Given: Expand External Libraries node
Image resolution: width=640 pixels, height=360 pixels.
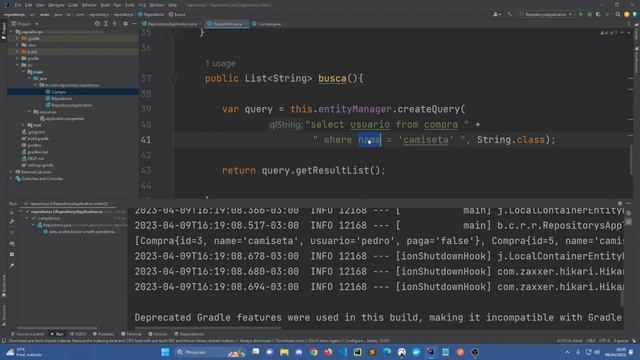Looking at the screenshot, I should tap(12, 172).
